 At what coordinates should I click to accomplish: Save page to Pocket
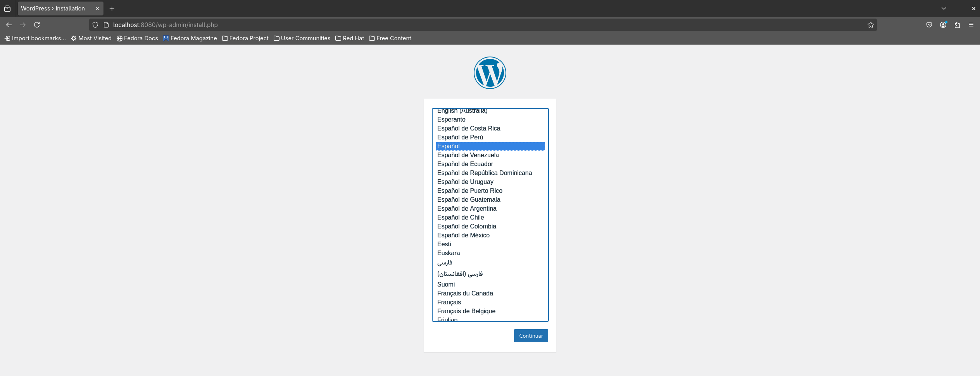929,25
